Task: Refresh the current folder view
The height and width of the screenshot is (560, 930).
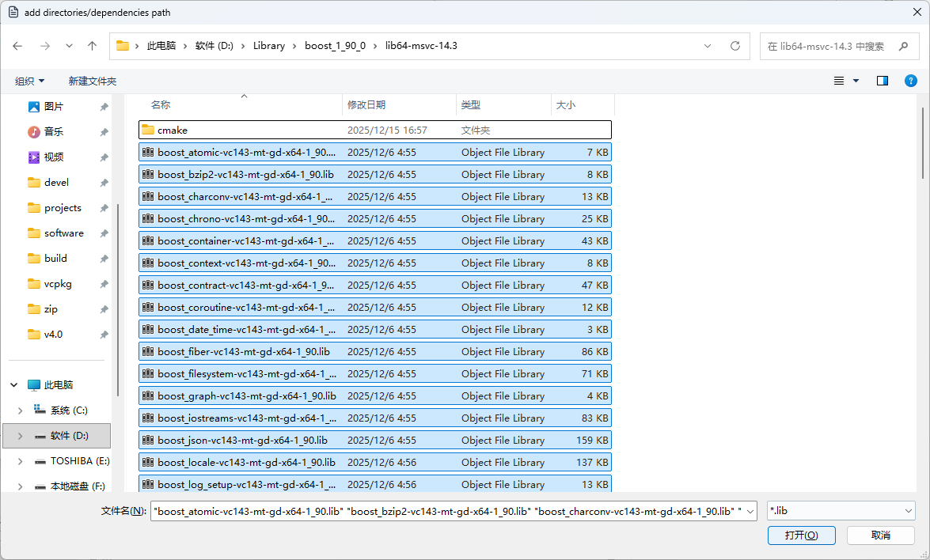Action: point(735,45)
